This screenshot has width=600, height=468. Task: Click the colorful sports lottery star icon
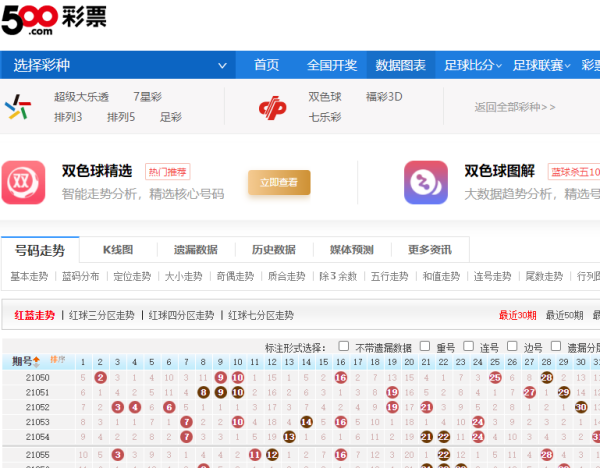point(18,107)
